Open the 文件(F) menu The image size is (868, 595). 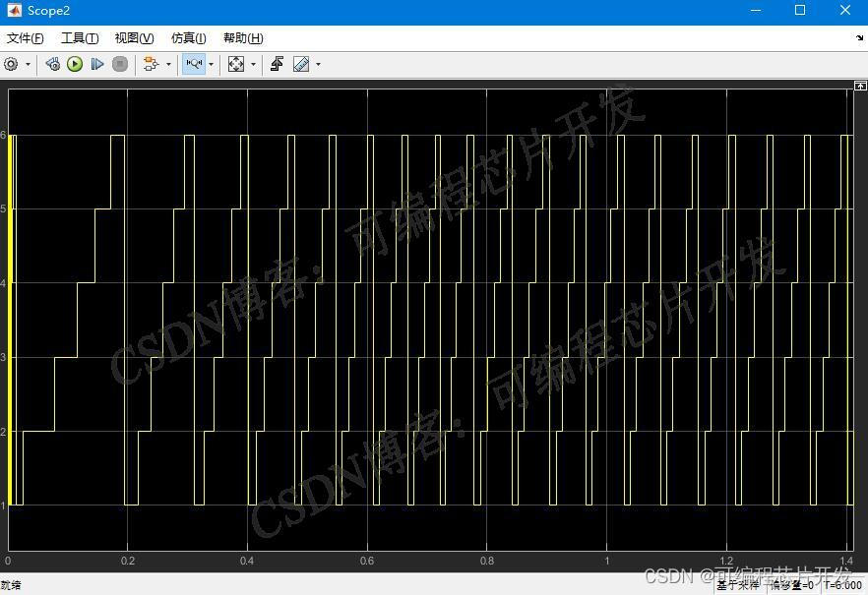[x=26, y=38]
